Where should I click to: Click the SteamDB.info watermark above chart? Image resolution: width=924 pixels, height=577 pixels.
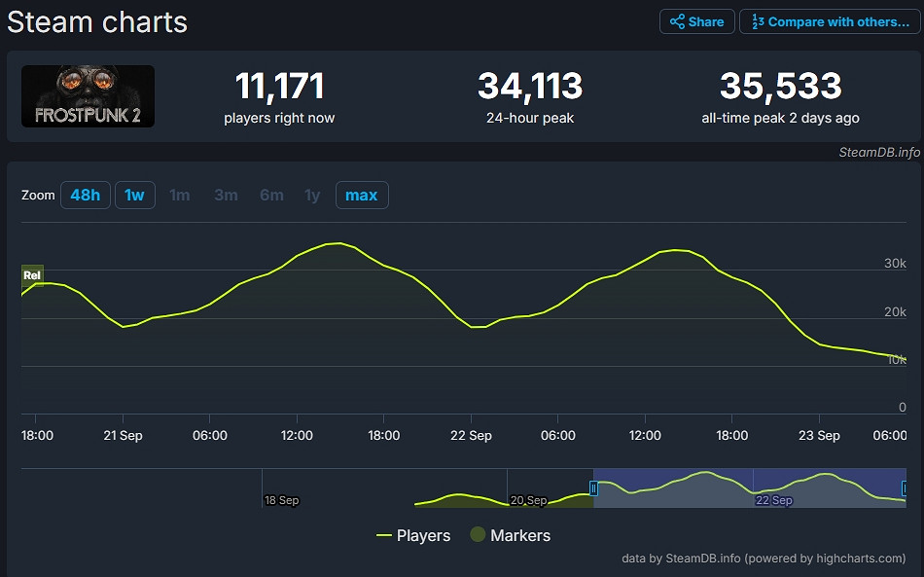coord(879,152)
